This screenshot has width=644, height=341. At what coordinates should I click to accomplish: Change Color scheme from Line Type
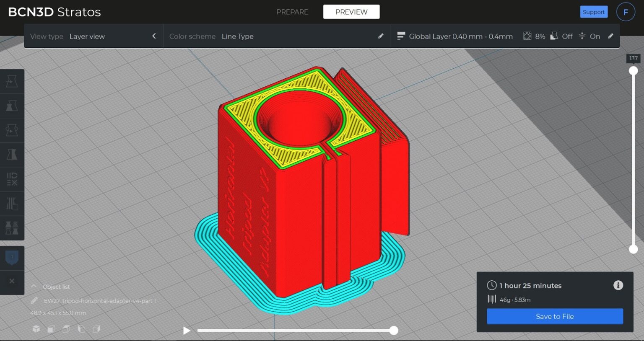click(x=238, y=36)
